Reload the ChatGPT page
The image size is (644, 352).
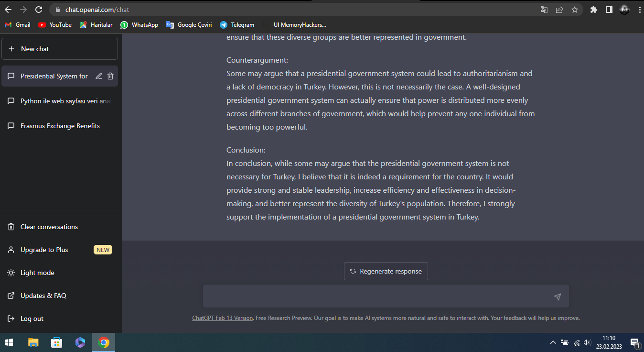pos(39,10)
